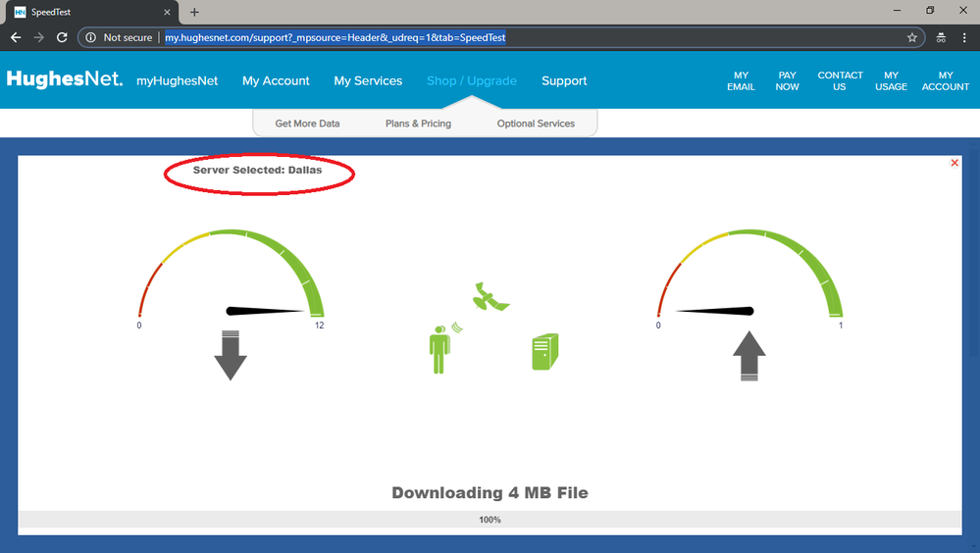Click the green server tower icon
The height and width of the screenshot is (553, 980).
click(x=544, y=351)
